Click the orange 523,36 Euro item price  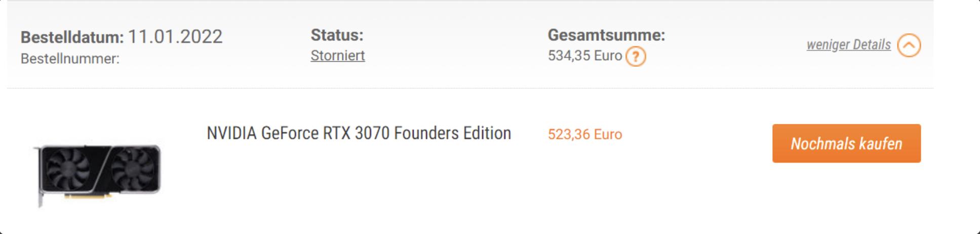(x=584, y=134)
